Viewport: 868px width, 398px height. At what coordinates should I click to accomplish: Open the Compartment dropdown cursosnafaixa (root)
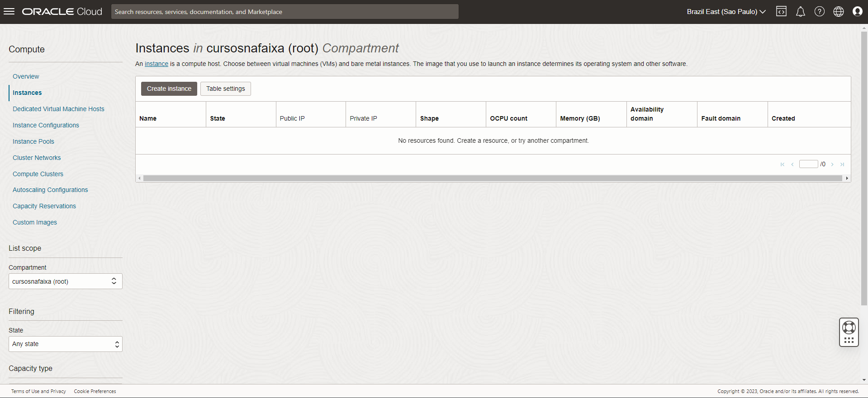coord(66,281)
